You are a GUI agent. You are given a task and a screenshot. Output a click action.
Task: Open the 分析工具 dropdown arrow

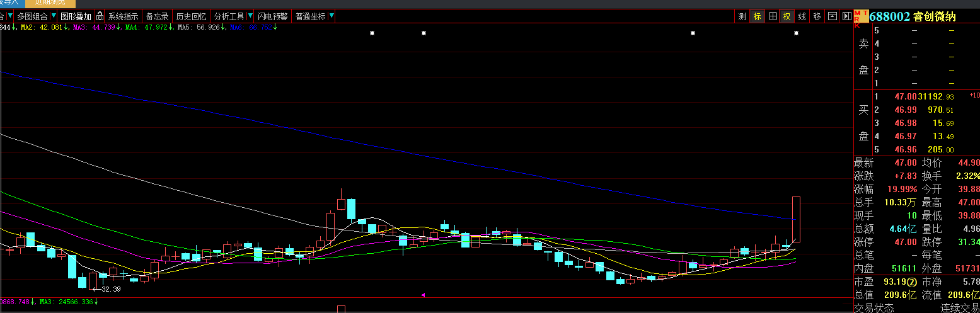pyautogui.click(x=250, y=16)
